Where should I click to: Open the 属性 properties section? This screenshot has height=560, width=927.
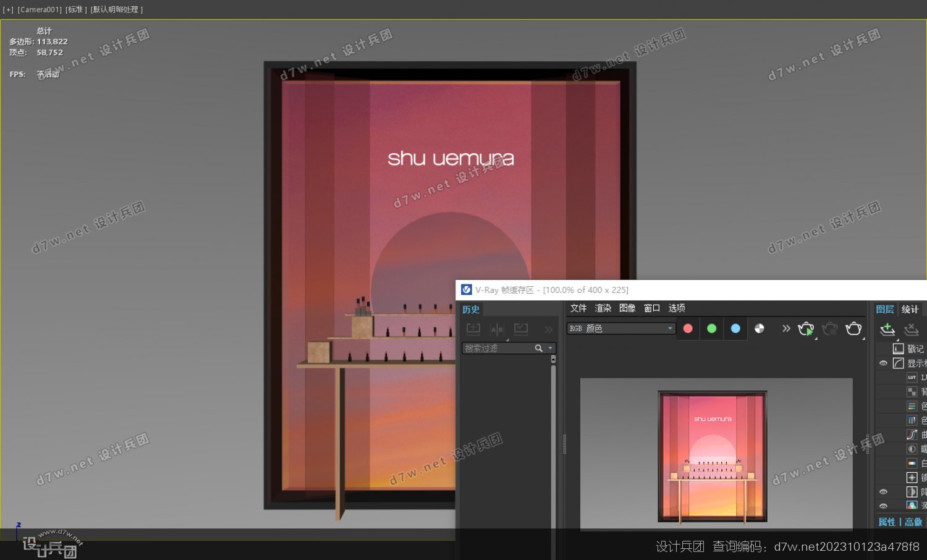click(887, 522)
